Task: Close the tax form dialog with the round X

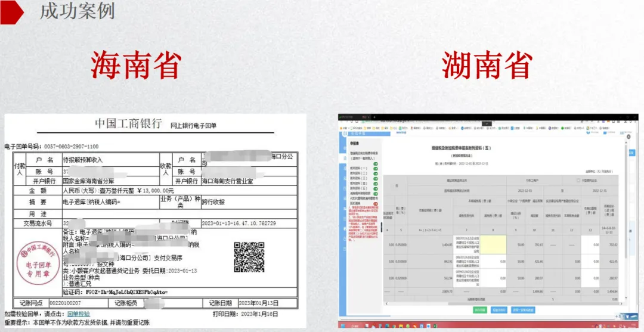Action: click(x=628, y=136)
